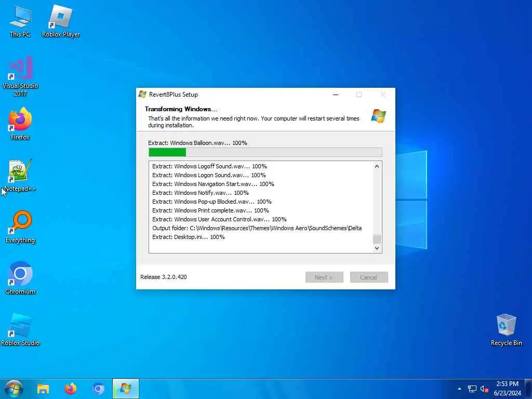
Task: Open the clock showing 2:53 PM
Action: tap(507, 389)
